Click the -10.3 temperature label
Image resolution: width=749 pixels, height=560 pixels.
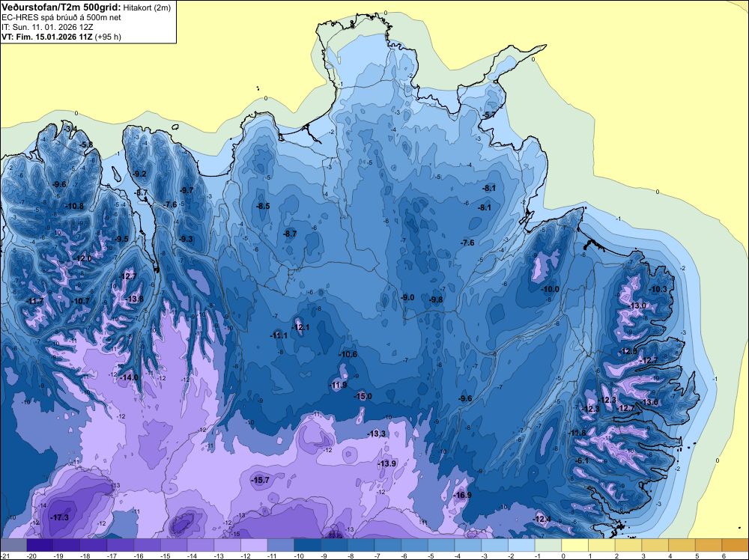point(658,289)
